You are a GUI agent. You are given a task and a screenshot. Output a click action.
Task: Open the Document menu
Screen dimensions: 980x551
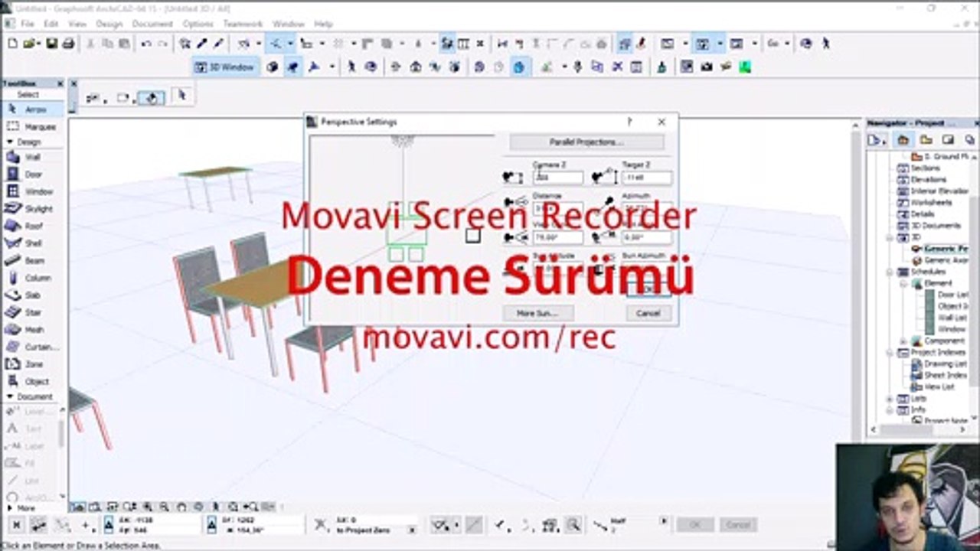point(152,24)
